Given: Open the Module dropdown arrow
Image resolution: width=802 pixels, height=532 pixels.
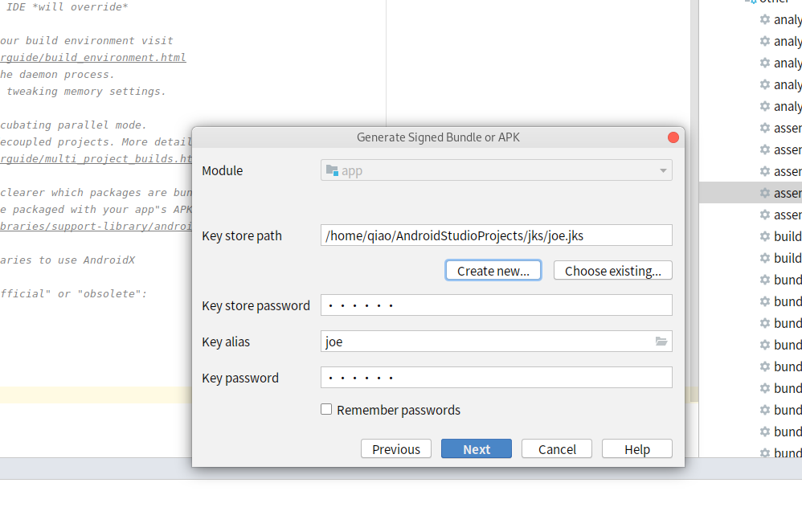Looking at the screenshot, I should point(663,171).
